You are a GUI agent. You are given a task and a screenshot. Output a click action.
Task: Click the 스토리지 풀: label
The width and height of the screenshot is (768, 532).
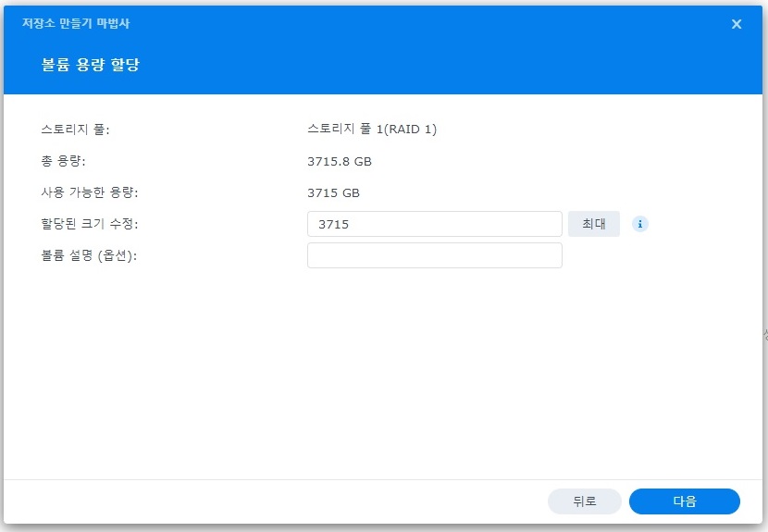coord(76,130)
